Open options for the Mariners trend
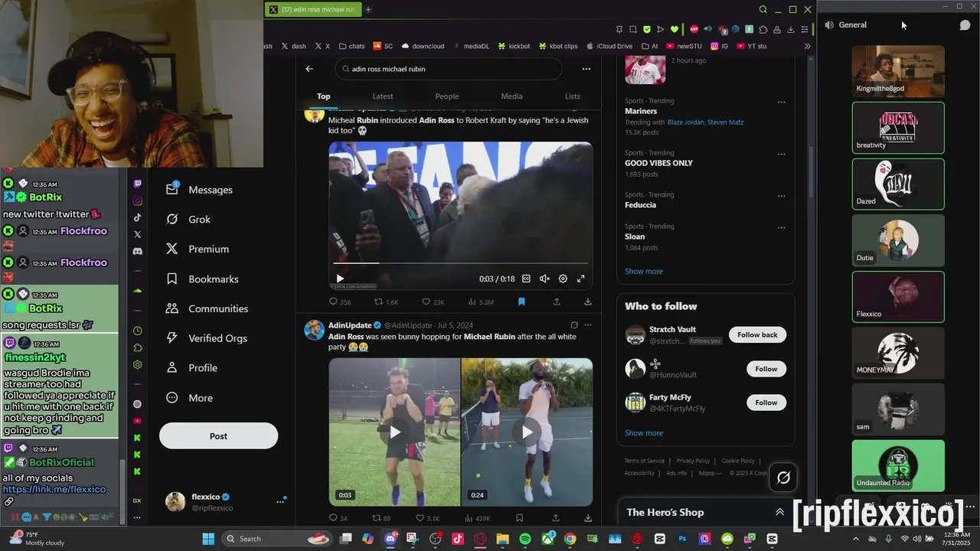Image resolution: width=980 pixels, height=551 pixels. click(x=781, y=102)
